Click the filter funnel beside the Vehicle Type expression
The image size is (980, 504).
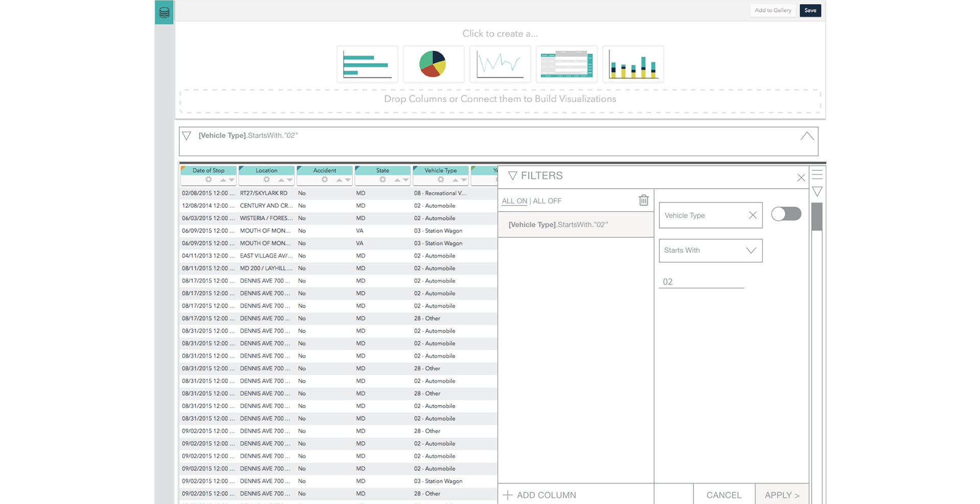click(187, 136)
